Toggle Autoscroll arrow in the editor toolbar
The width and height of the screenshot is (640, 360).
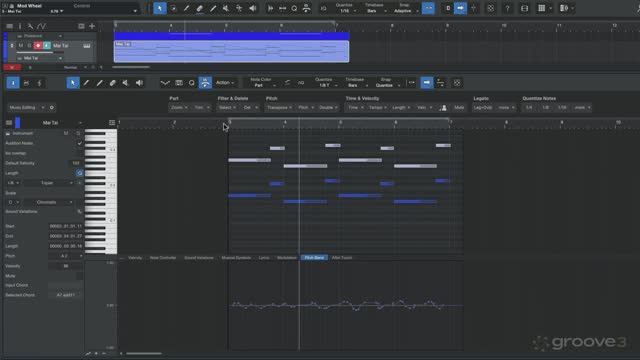[x=427, y=83]
